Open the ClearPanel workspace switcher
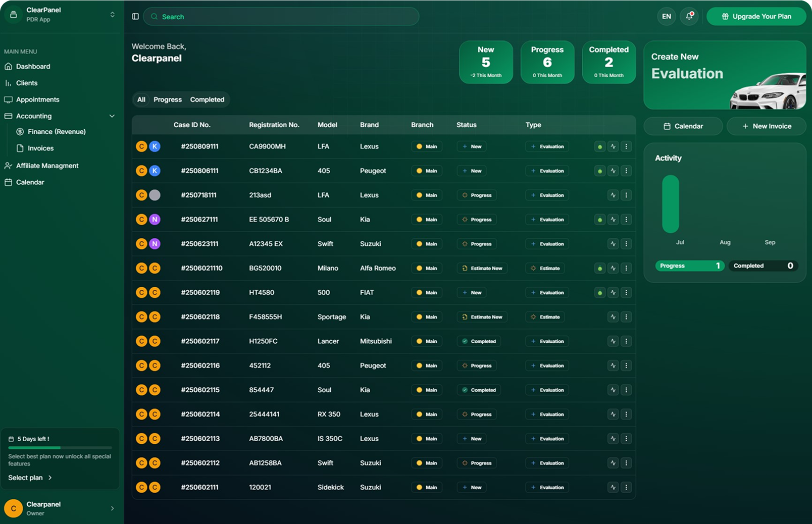This screenshot has width=812, height=524. tap(112, 15)
